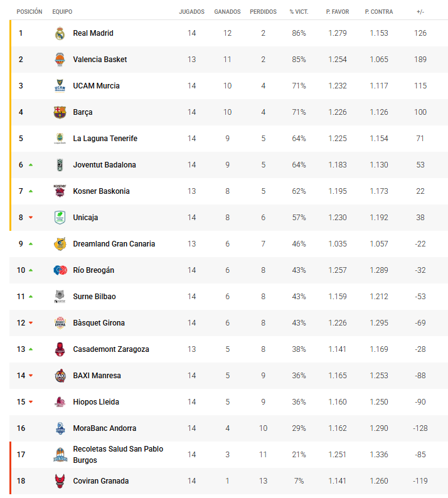The image size is (448, 498).
Task: Click the Dreamland Gran Canaria logo
Action: tap(60, 244)
